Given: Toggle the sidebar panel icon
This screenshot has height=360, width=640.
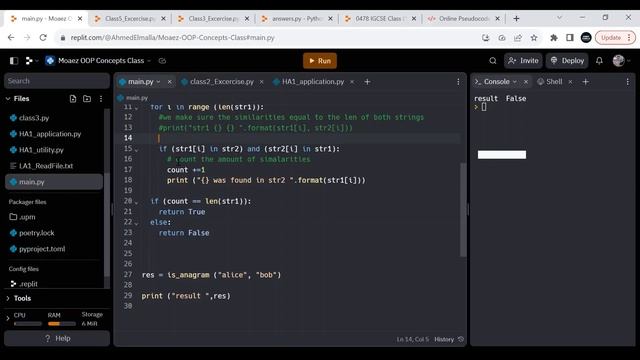Looking at the screenshot, I should [x=14, y=61].
